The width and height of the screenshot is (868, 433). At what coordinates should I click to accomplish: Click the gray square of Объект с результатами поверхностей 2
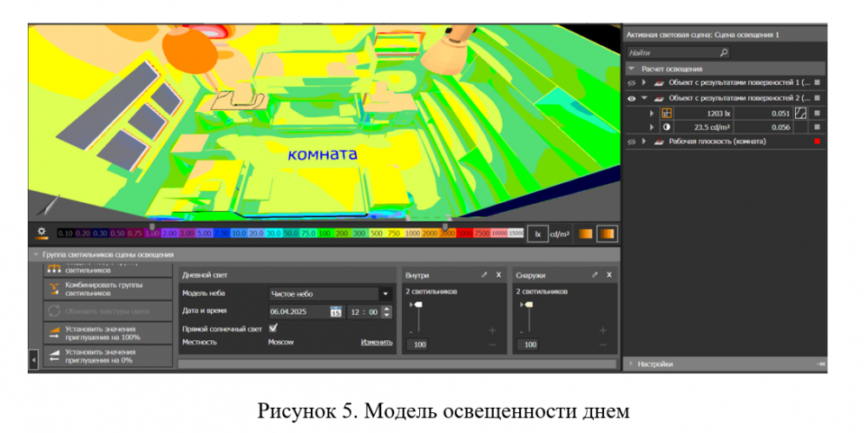pyautogui.click(x=817, y=98)
